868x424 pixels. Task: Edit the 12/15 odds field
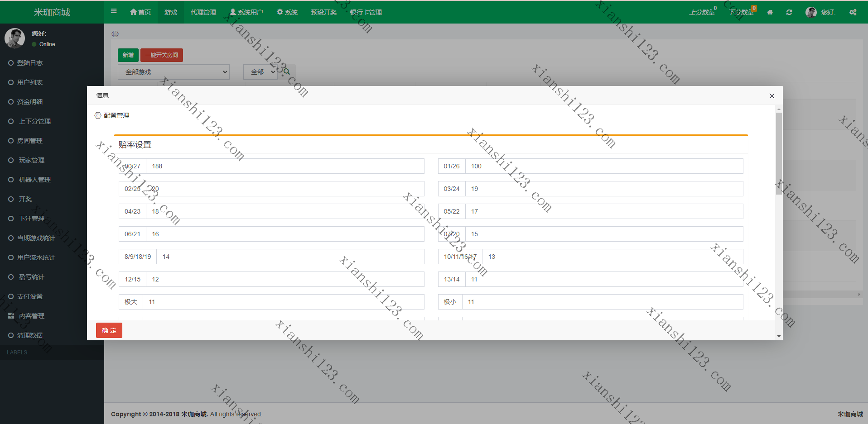285,279
